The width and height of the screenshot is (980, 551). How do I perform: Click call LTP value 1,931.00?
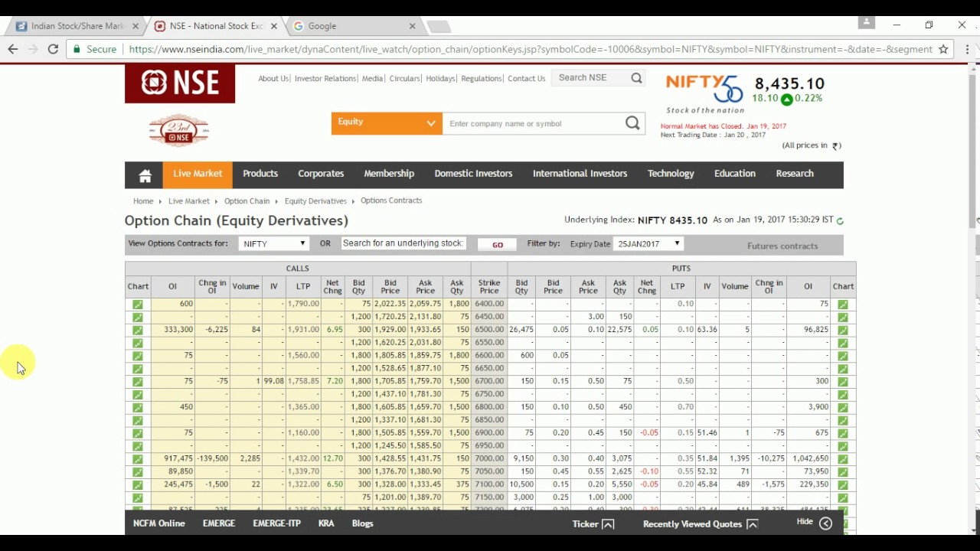[x=303, y=330]
